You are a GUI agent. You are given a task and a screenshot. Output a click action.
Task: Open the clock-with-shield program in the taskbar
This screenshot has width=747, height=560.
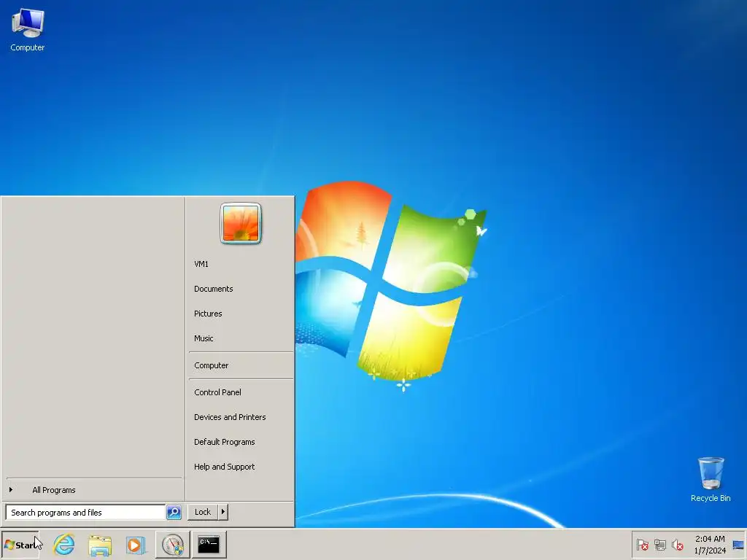[172, 545]
